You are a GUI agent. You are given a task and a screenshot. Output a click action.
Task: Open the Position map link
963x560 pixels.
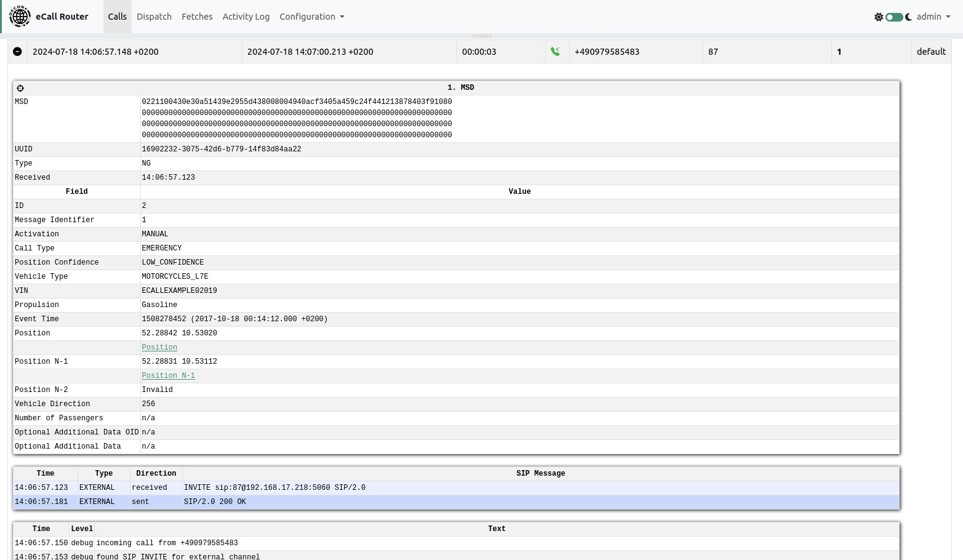click(159, 347)
